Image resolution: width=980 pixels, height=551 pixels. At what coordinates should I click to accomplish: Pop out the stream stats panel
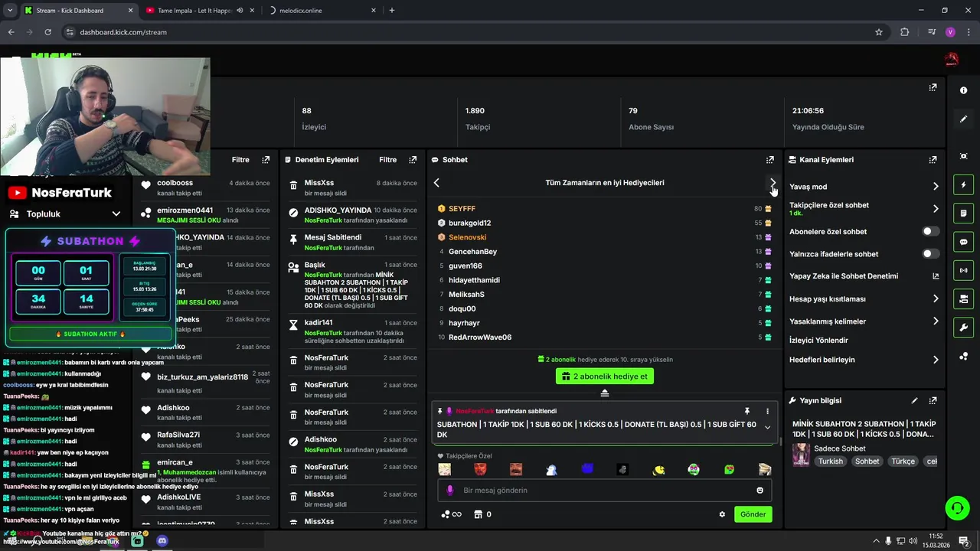click(933, 87)
